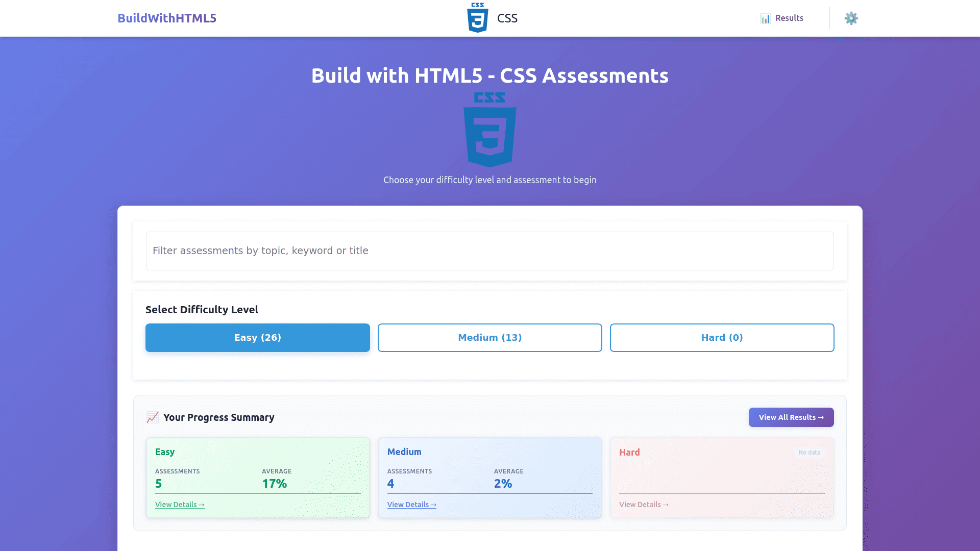Viewport: 980px width, 551px height.
Task: Click View All Results button
Action: 791,417
